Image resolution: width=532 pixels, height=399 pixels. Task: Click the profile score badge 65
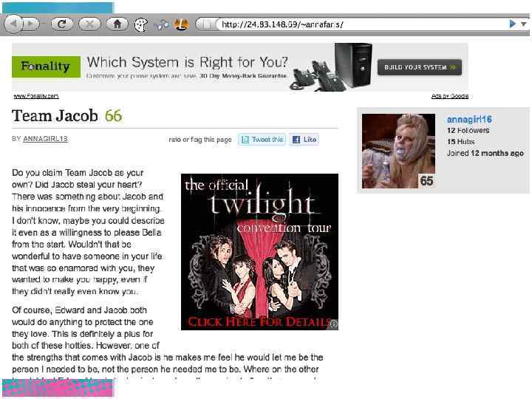[426, 181]
